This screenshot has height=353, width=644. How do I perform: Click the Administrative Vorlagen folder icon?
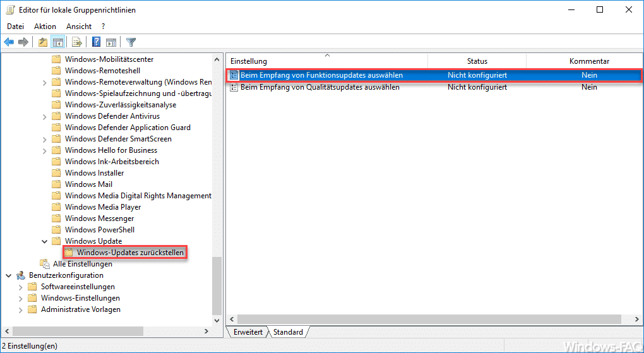(x=32, y=309)
